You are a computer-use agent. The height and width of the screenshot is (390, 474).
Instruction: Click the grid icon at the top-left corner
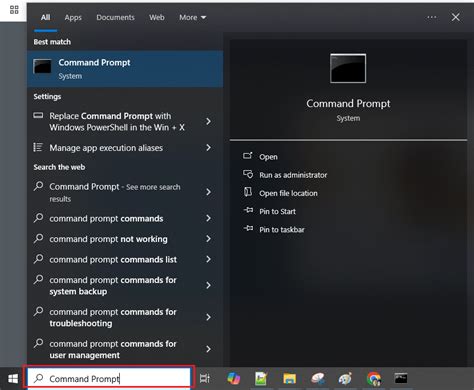(x=14, y=10)
